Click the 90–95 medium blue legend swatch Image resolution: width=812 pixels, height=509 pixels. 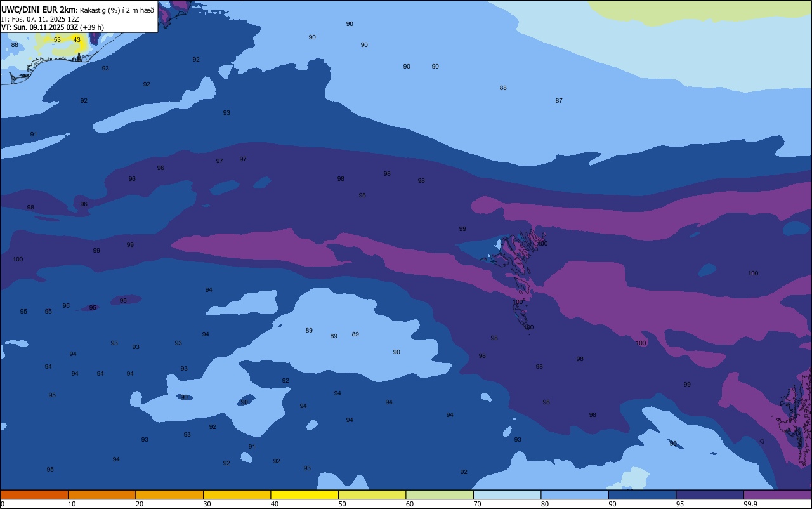coord(642,494)
